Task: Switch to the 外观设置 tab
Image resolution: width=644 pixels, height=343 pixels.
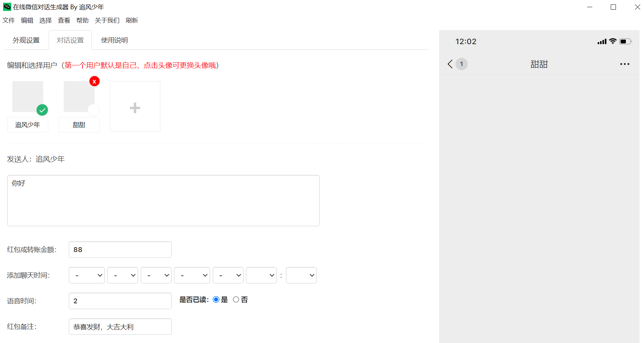Action: [26, 40]
